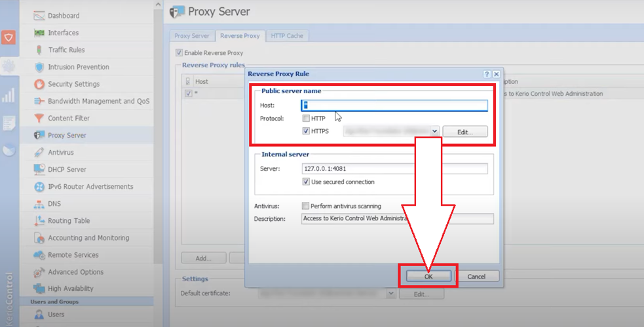The height and width of the screenshot is (327, 644).
Task: Open Security Settings hand icon
Action: tap(39, 85)
